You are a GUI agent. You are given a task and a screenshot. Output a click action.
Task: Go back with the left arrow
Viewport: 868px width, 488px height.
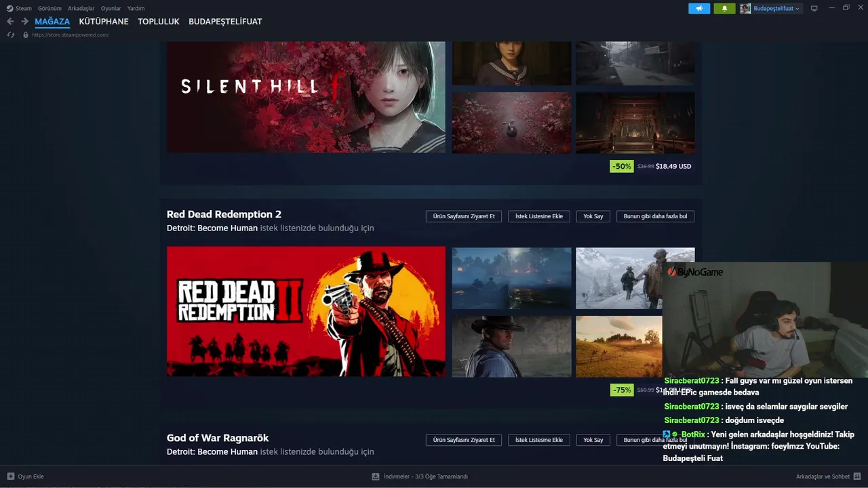click(x=10, y=22)
